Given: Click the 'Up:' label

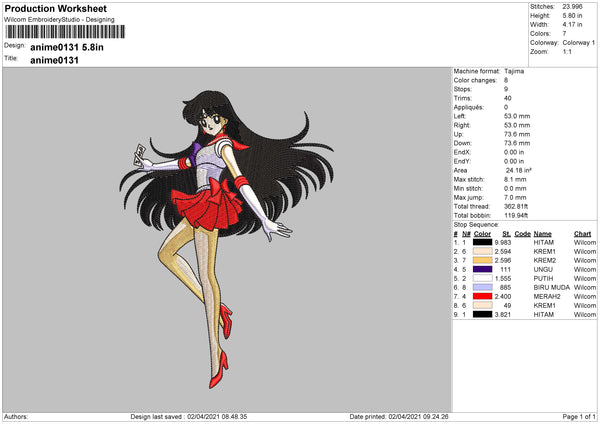Looking at the screenshot, I should [x=458, y=134].
